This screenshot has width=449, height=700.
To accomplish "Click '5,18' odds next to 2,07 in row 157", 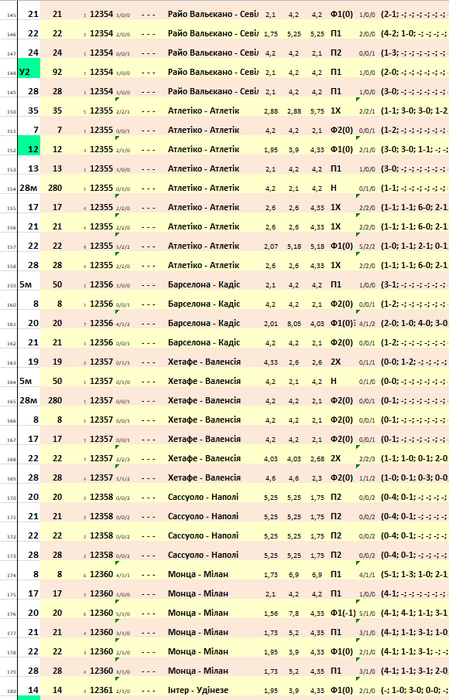I will [x=294, y=246].
